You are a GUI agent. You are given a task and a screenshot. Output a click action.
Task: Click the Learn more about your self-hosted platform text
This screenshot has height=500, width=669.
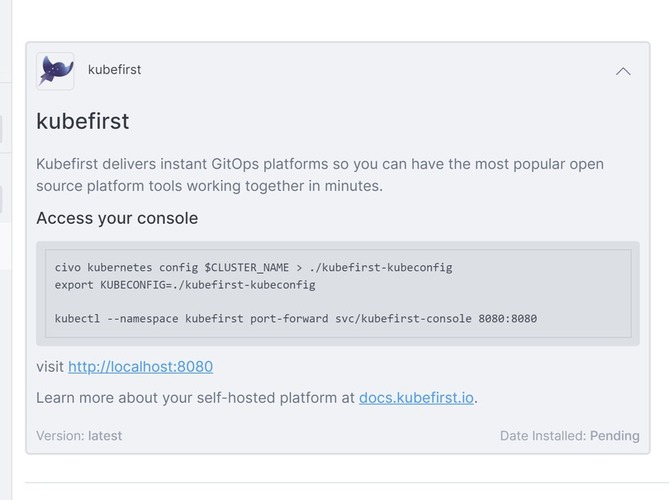point(195,398)
